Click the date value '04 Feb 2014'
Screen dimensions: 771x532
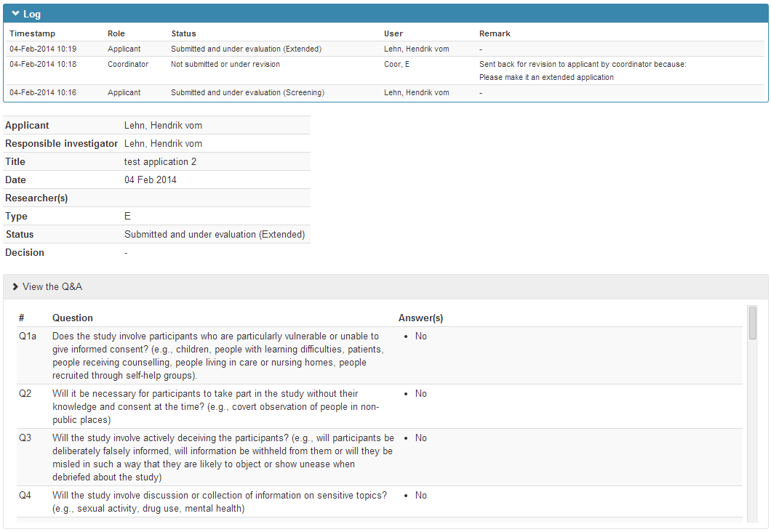[x=151, y=180]
